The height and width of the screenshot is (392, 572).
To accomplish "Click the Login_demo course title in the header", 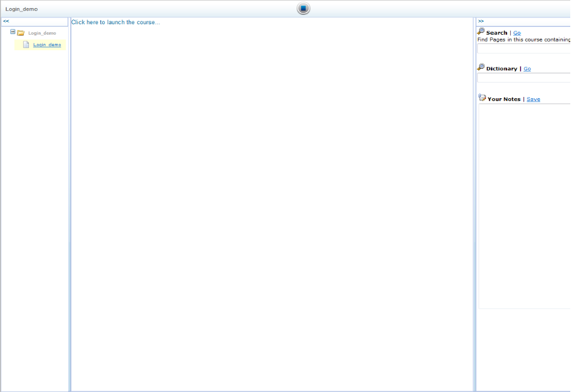I will [x=22, y=9].
